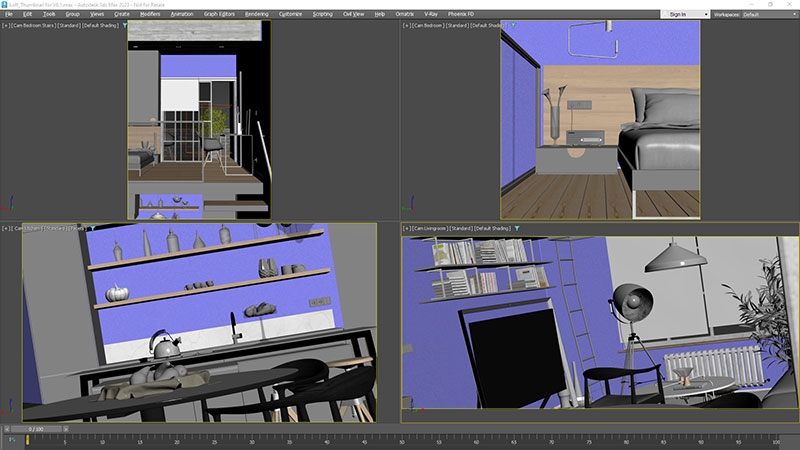Open the Rendering menu
The width and height of the screenshot is (800, 450).
(257, 14)
